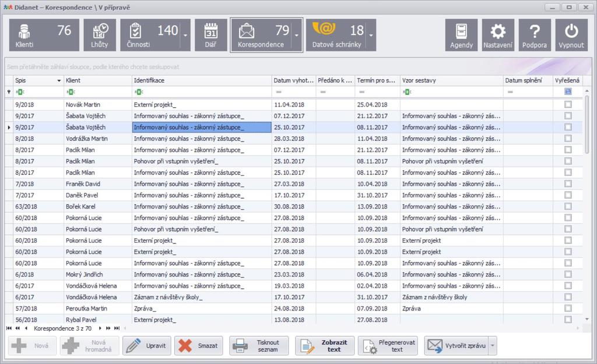The height and width of the screenshot is (364, 597).
Task: Click the Vzor sestavy filter field
Action: [452, 91]
